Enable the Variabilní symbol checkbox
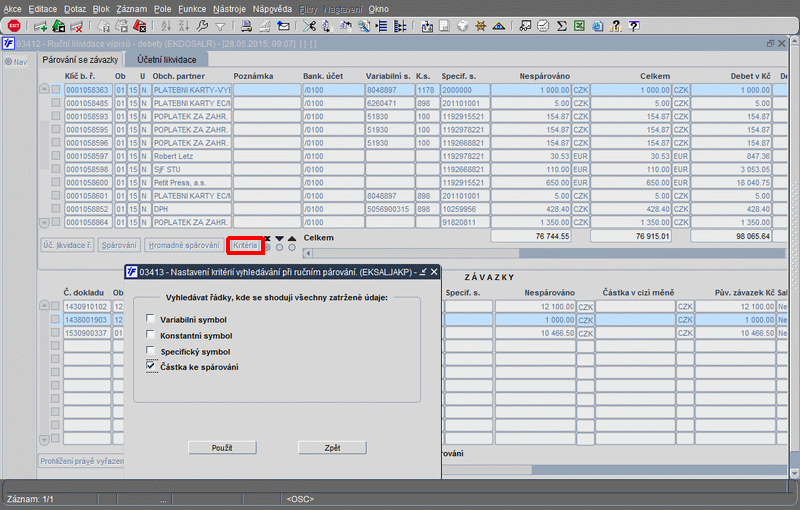 (150, 319)
